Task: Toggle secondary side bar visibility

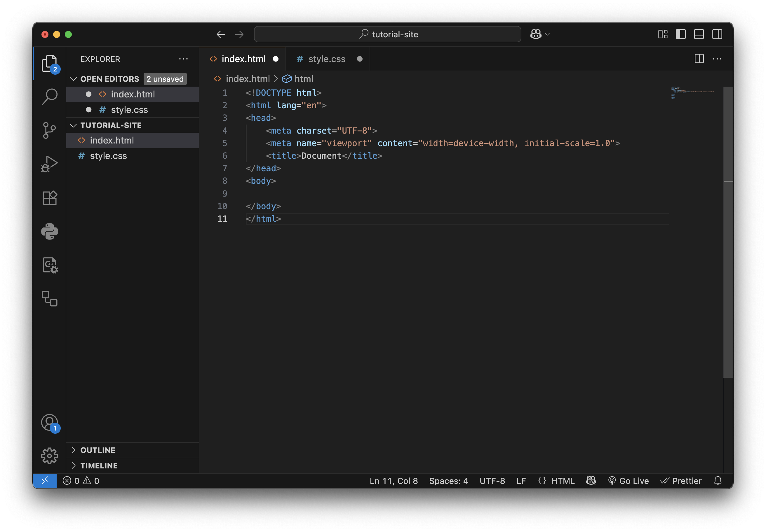Action: point(717,34)
